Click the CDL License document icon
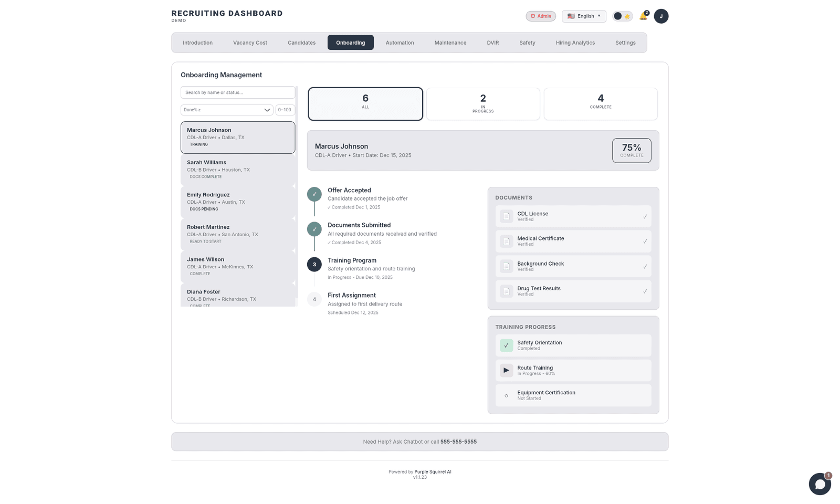Image resolution: width=840 pixels, height=504 pixels. 506,216
